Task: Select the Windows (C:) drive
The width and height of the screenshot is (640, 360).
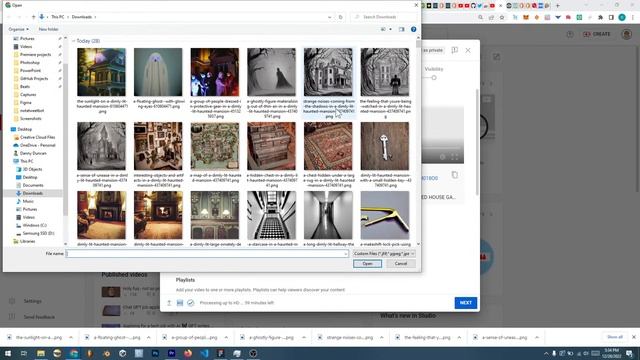Action: 34,225
